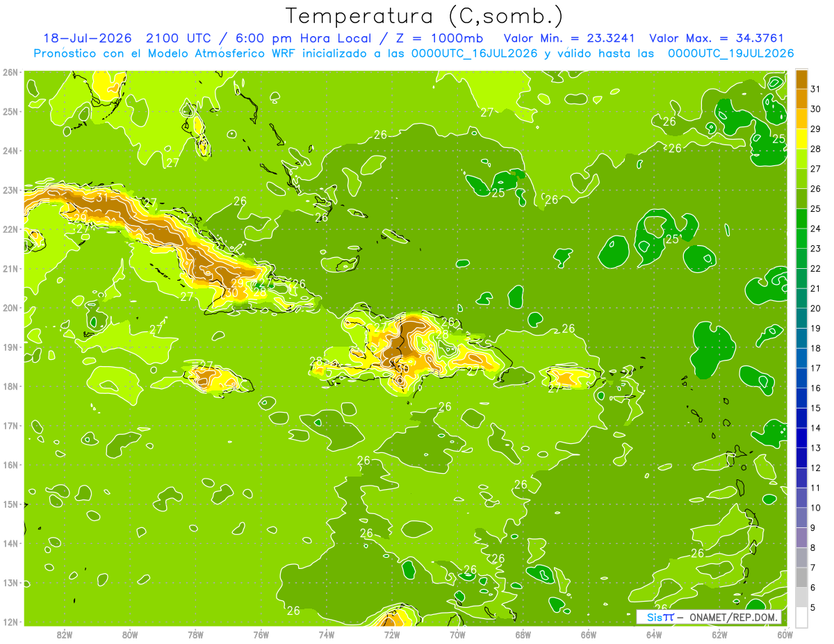Viewport: 834px width, 644px height.
Task: Click the "ONAMET/REP.DOM." credit label
Action: point(733,618)
